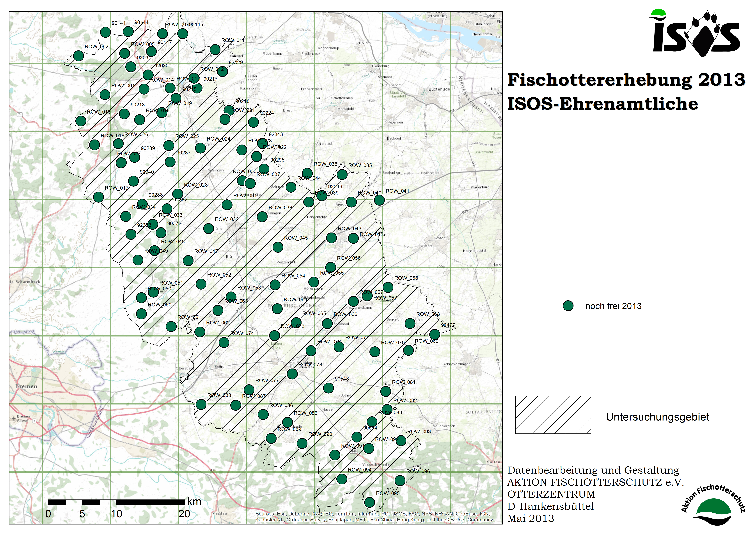The height and width of the screenshot is (535, 756).
Task: Click the map point labeled 90224
Action: point(254,122)
